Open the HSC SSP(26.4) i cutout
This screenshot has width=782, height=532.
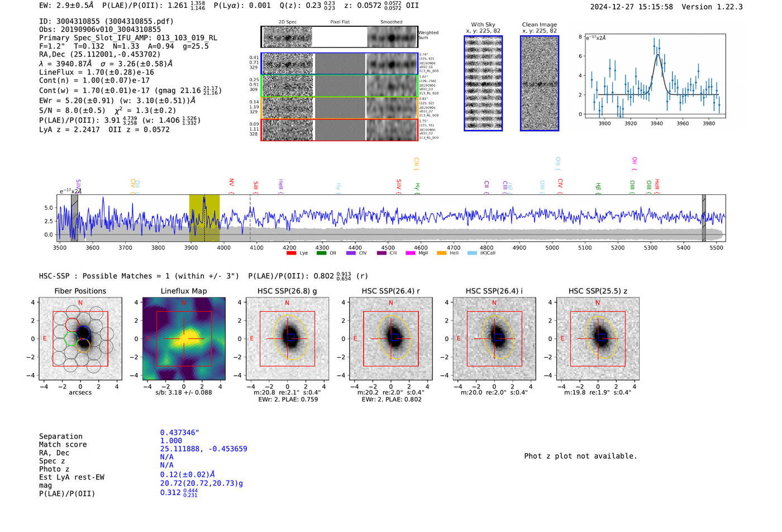pyautogui.click(x=494, y=339)
